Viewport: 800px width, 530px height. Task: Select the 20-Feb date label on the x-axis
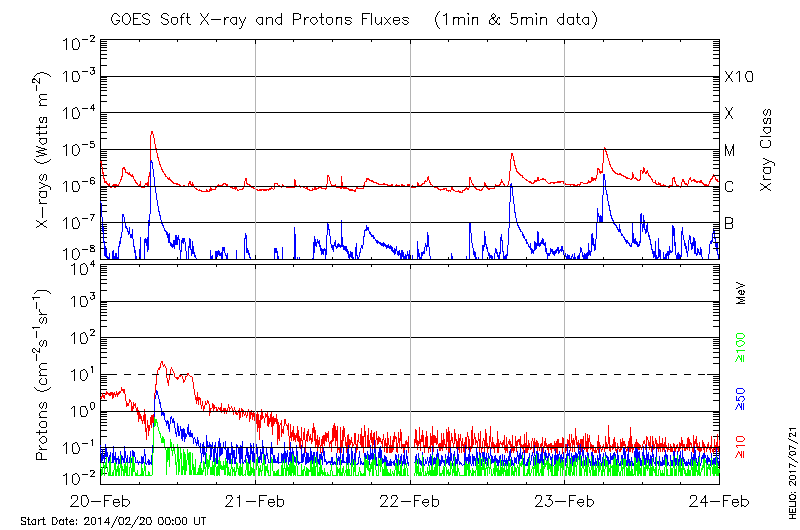[101, 502]
